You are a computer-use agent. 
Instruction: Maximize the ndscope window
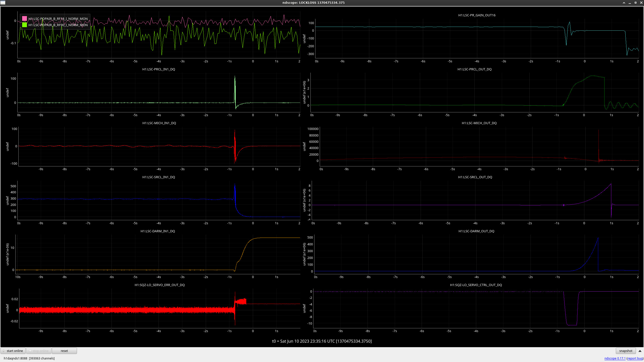point(635,3)
